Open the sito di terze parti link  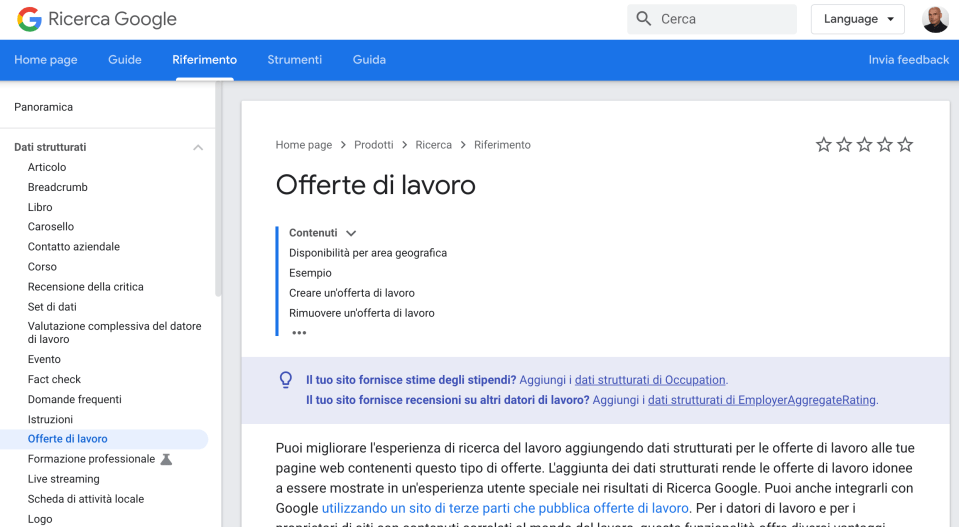[x=505, y=508]
